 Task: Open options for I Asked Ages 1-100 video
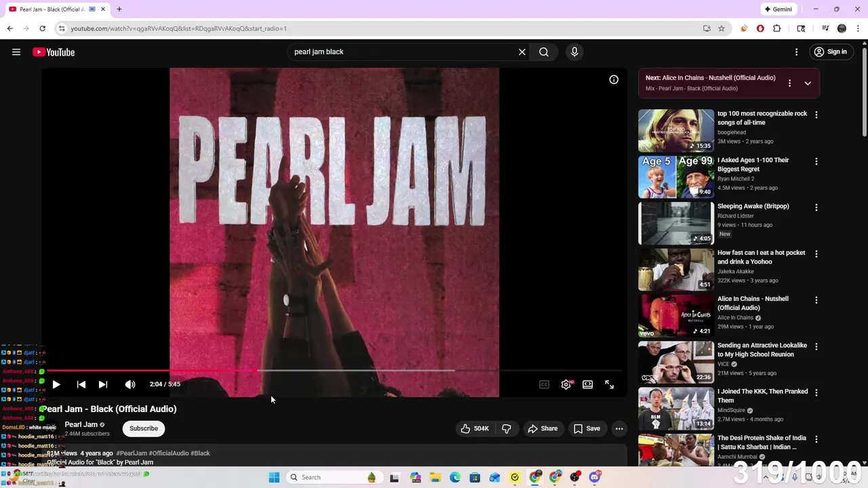click(816, 161)
